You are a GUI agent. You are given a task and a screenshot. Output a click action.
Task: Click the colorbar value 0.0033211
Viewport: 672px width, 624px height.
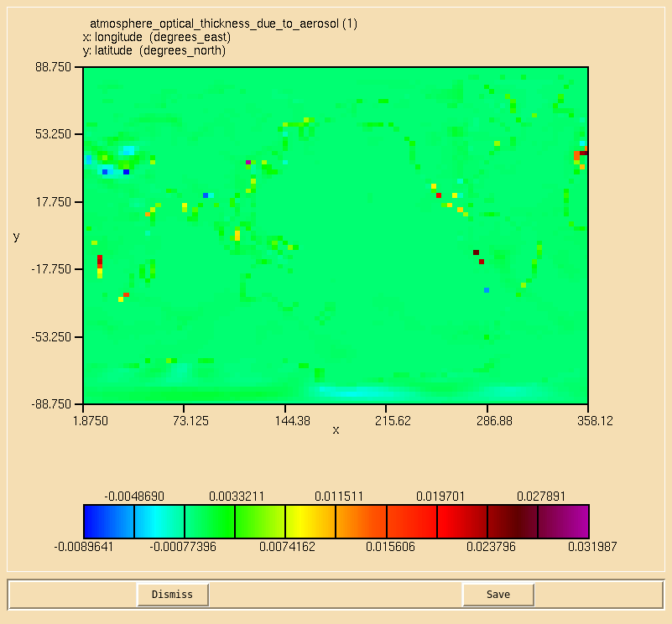(x=237, y=497)
